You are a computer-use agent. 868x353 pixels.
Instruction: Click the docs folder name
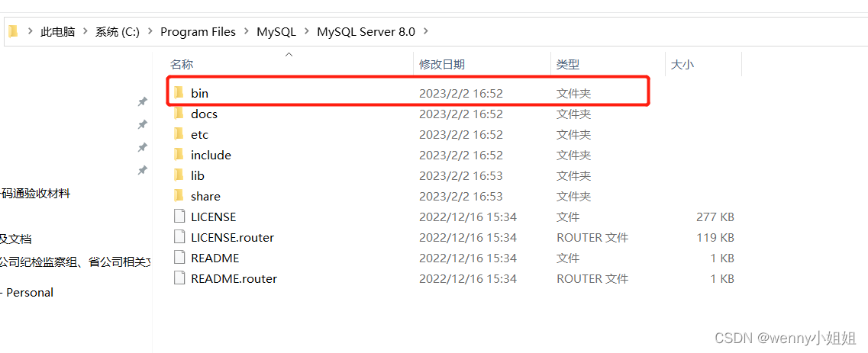(204, 114)
